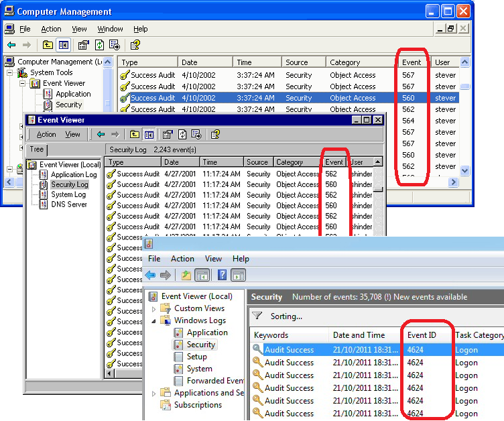The width and height of the screenshot is (504, 421).
Task: Click Refresh icon in Computer Management toolbar
Action: click(99, 45)
